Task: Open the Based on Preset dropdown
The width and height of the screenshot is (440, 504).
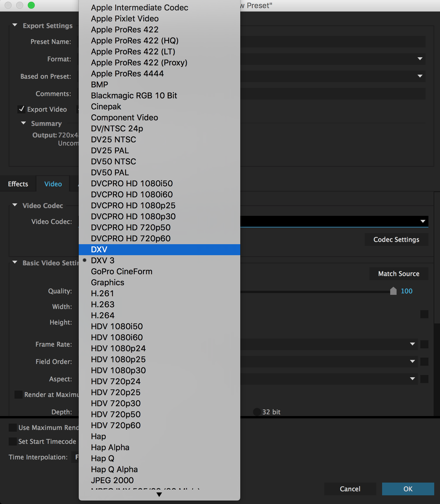Action: (x=420, y=76)
